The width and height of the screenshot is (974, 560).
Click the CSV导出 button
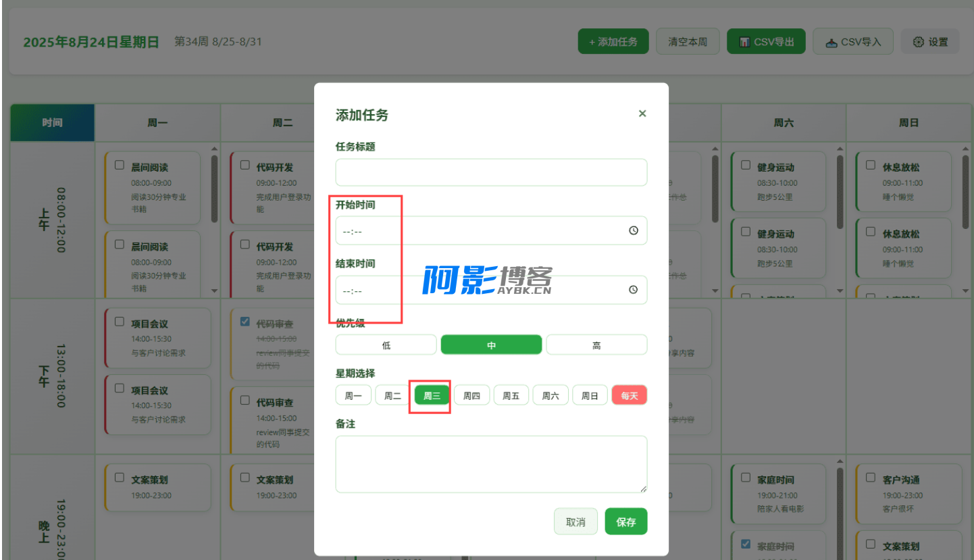766,42
